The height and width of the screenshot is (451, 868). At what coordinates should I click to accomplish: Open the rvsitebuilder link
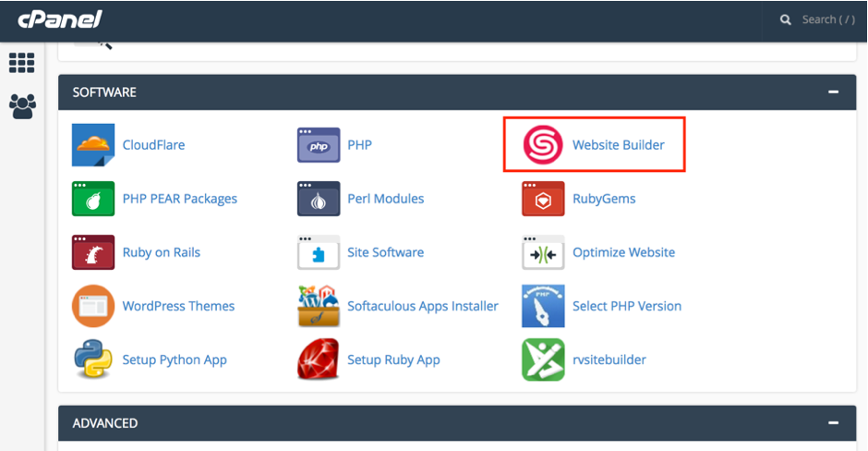click(609, 360)
